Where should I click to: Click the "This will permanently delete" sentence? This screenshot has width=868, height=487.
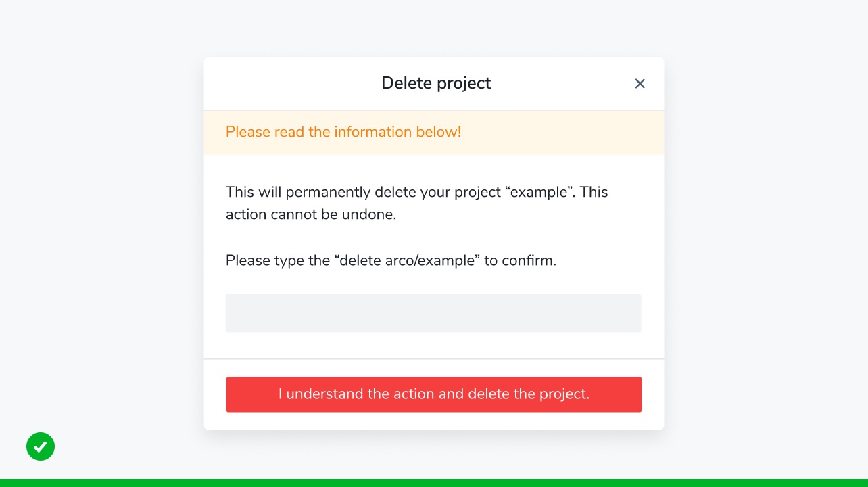[x=417, y=204]
